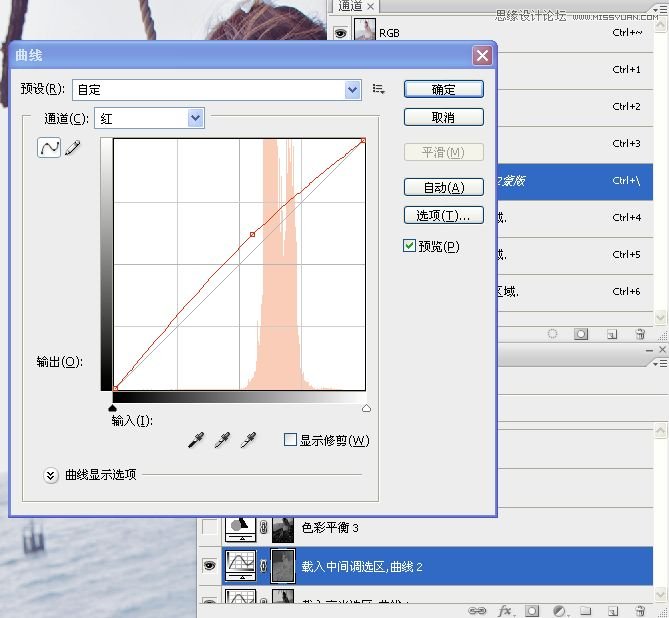Confirm curves with 确定 button
The width and height of the screenshot is (669, 618).
point(444,89)
